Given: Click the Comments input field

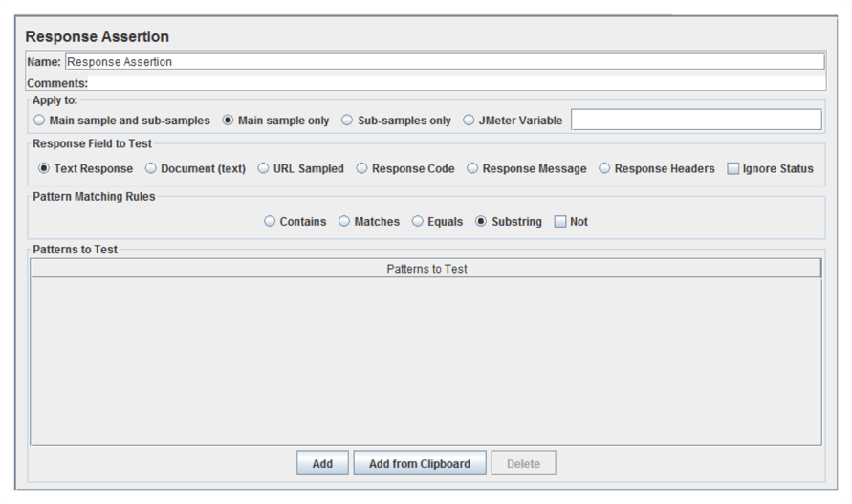Looking at the screenshot, I should point(457,83).
